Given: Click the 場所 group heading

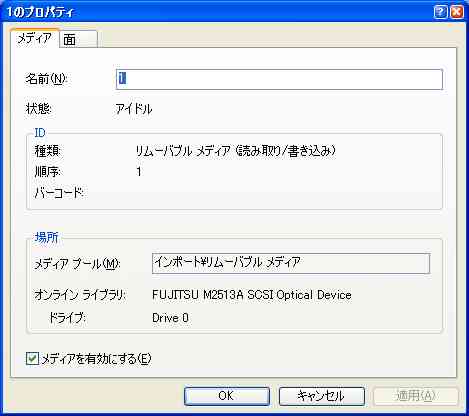Looking at the screenshot, I should 46,237.
